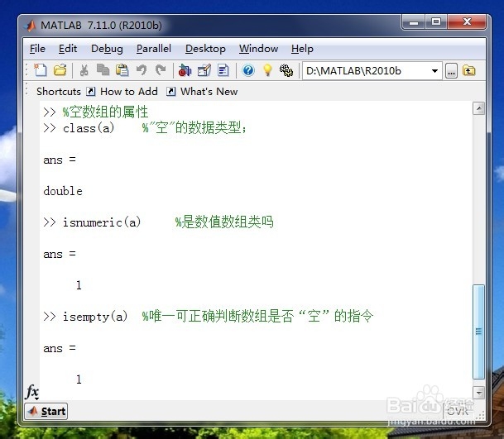Click the What's New link
The image size is (504, 439).
209,92
